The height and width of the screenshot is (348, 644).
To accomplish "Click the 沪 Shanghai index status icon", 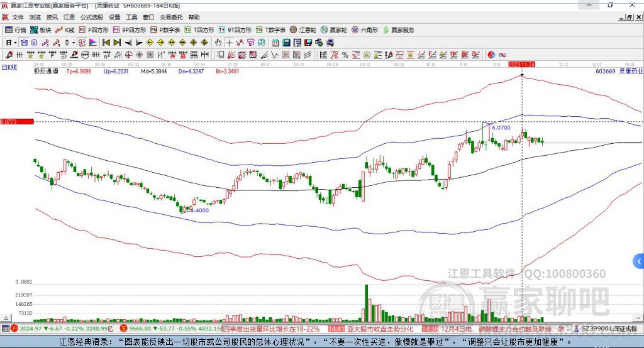I will 14,329.
